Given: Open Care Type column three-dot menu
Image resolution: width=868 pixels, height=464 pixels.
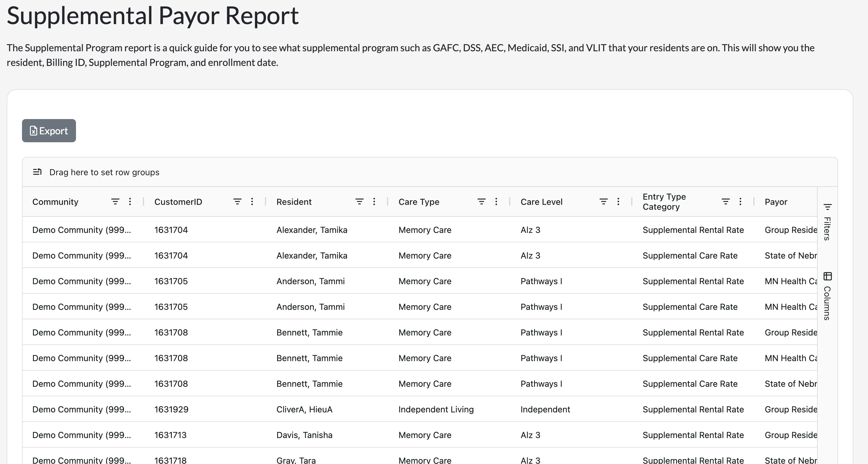Looking at the screenshot, I should click(496, 201).
